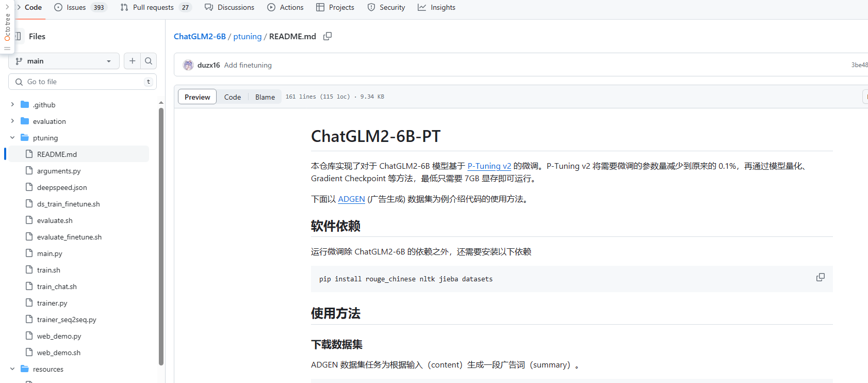
Task: Click the evaluation folder icon
Action: tap(25, 121)
